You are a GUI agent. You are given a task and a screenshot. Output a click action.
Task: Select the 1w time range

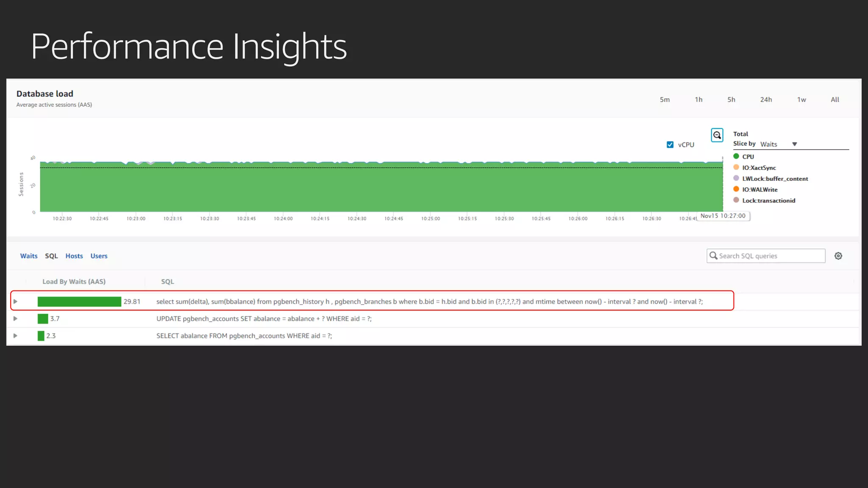[801, 100]
